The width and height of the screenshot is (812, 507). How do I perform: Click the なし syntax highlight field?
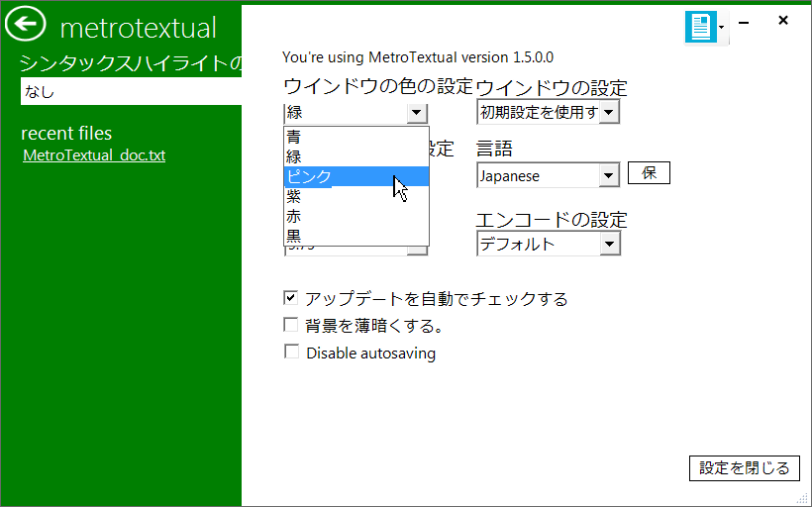tap(131, 92)
